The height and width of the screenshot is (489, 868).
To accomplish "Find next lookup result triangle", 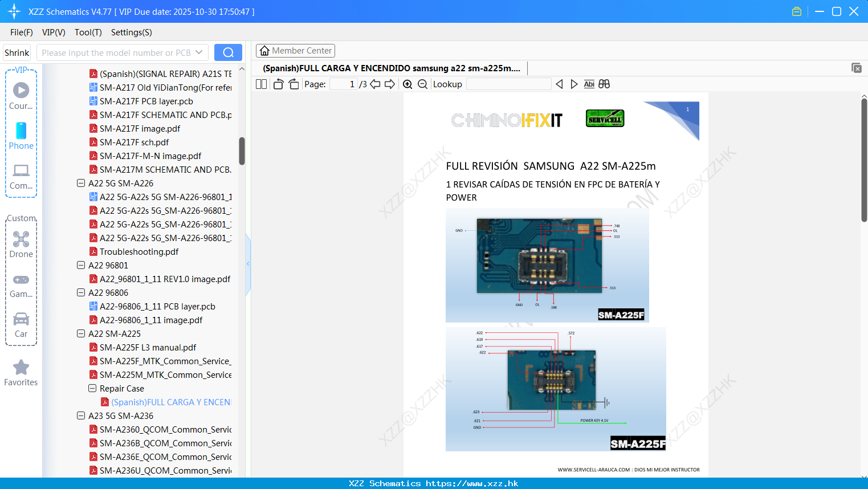I will click(x=574, y=84).
